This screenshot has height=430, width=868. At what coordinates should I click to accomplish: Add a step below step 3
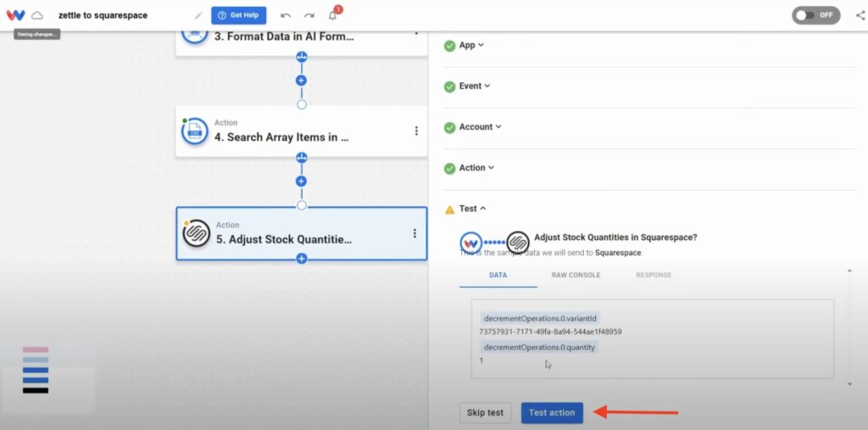[301, 81]
